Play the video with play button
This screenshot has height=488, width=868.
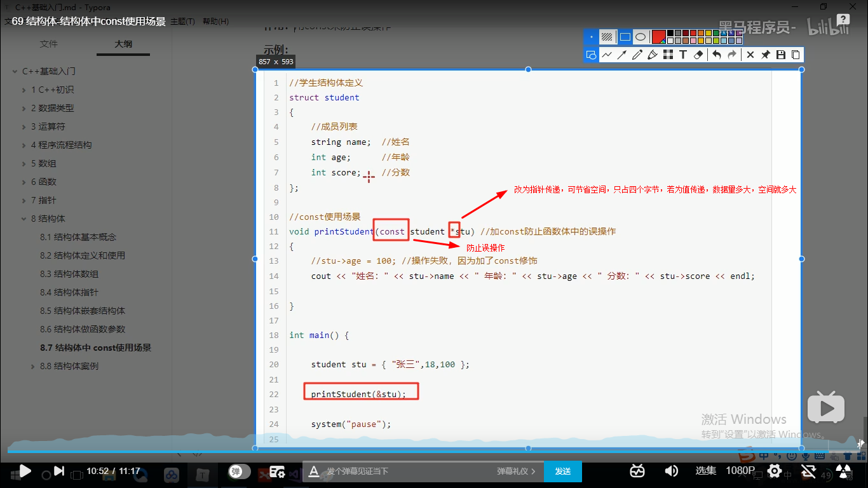pyautogui.click(x=25, y=471)
